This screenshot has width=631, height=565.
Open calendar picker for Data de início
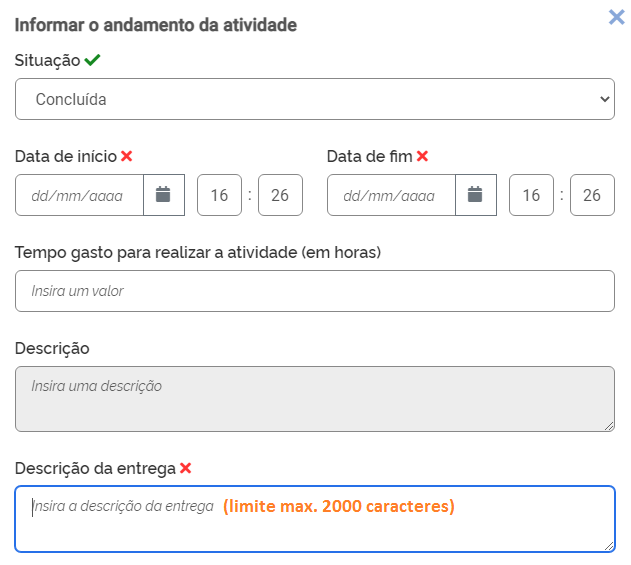164,195
